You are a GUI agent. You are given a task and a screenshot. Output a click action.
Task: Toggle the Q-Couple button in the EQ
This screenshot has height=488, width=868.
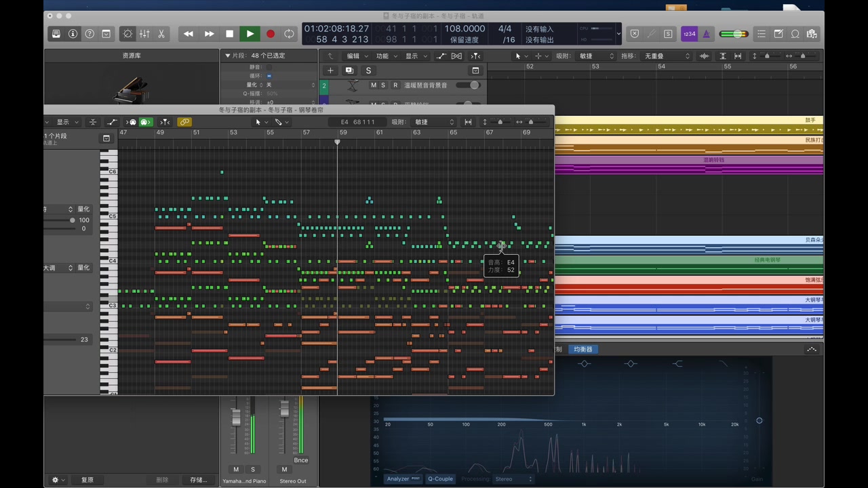440,479
